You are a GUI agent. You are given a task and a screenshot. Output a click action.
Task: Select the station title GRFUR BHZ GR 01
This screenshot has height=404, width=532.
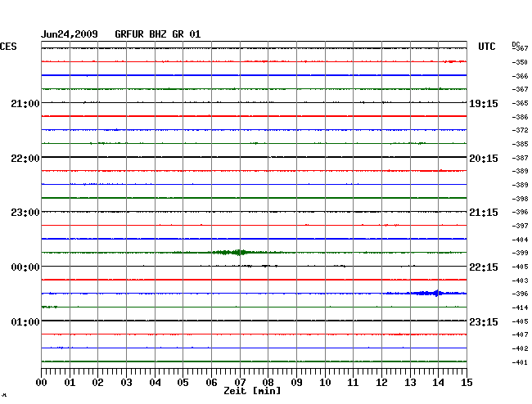point(158,34)
